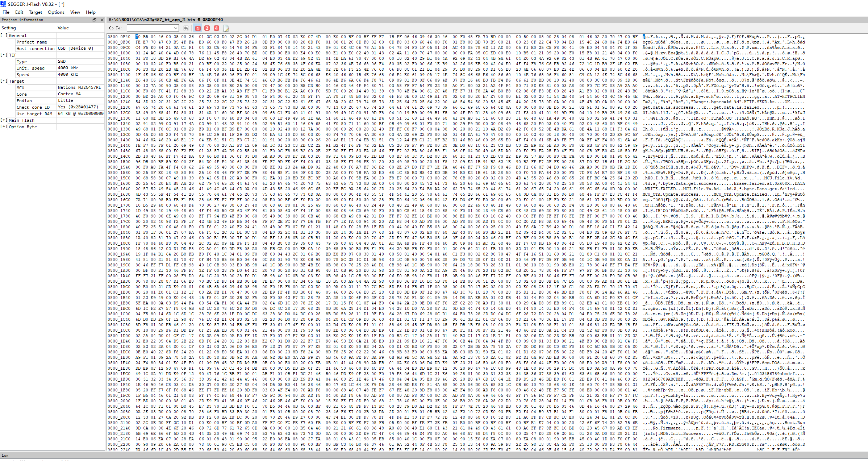The height and width of the screenshot is (461, 868).
Task: Close the Project information panel
Action: [x=102, y=20]
